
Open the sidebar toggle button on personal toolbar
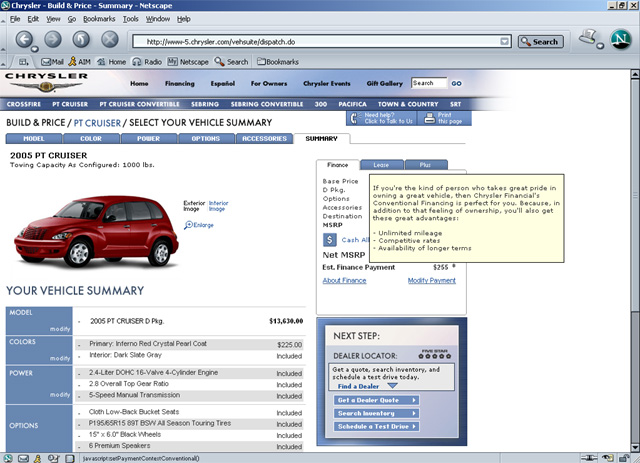point(24,62)
